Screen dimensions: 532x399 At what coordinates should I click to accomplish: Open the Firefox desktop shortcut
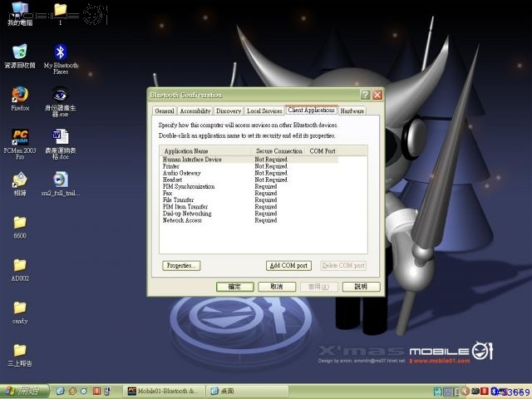tap(20, 98)
